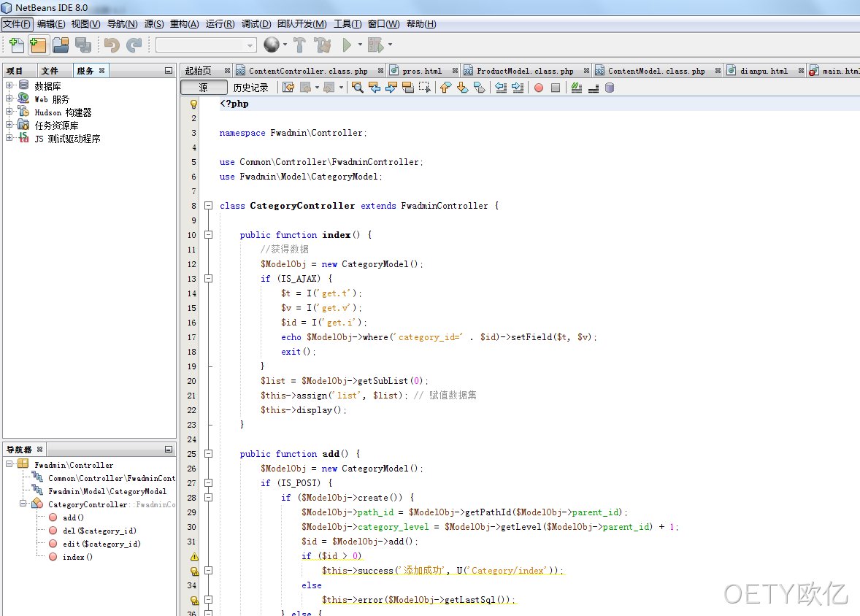Open the 团队开发(M) menu
Image resolution: width=860 pixels, height=616 pixels.
pyautogui.click(x=302, y=24)
